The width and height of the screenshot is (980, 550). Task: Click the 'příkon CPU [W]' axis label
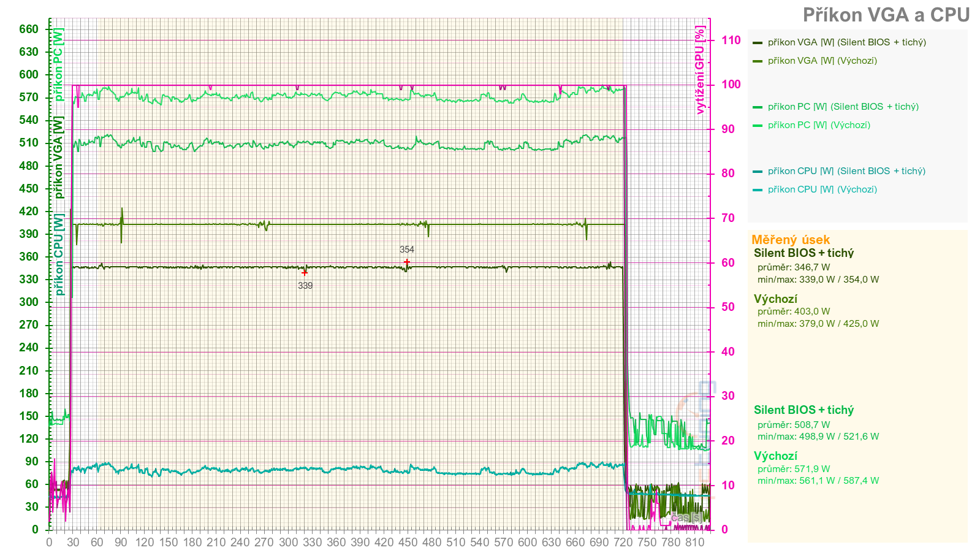coord(58,254)
